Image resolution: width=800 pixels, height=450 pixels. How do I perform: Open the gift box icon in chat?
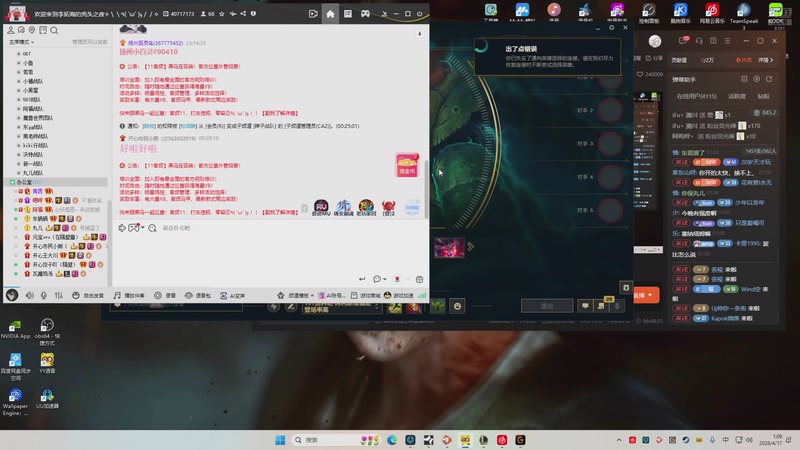tap(419, 279)
